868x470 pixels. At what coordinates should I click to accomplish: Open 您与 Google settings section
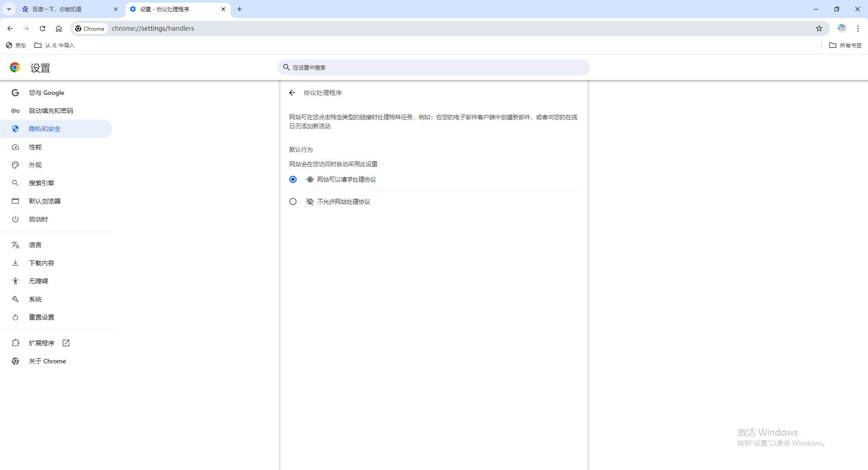click(x=57, y=93)
